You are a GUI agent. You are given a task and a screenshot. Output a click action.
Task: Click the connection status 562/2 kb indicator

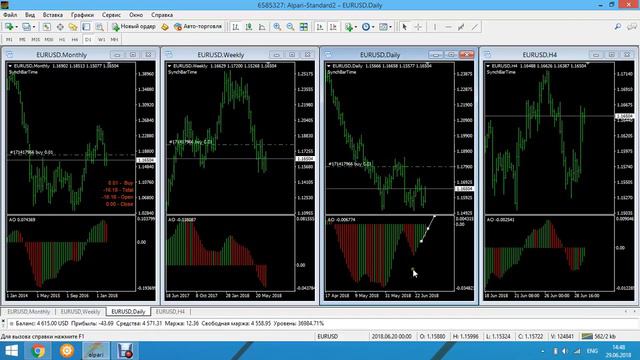coord(598,336)
